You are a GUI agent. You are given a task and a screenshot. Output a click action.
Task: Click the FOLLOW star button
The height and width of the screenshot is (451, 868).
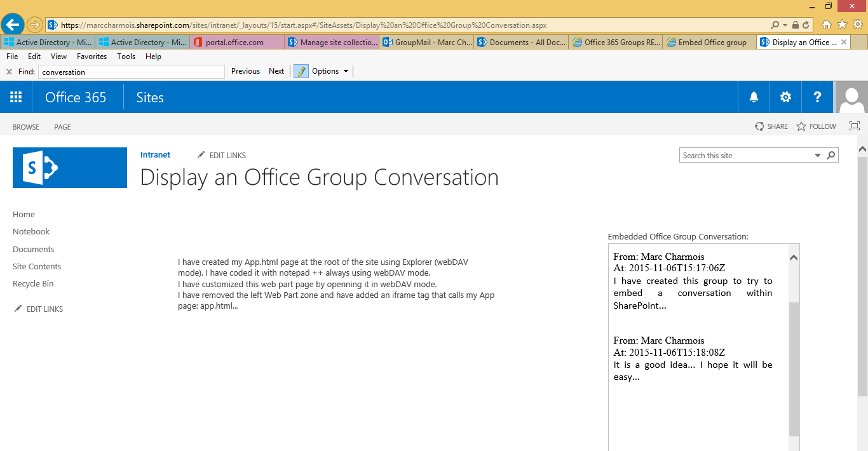[x=817, y=126]
